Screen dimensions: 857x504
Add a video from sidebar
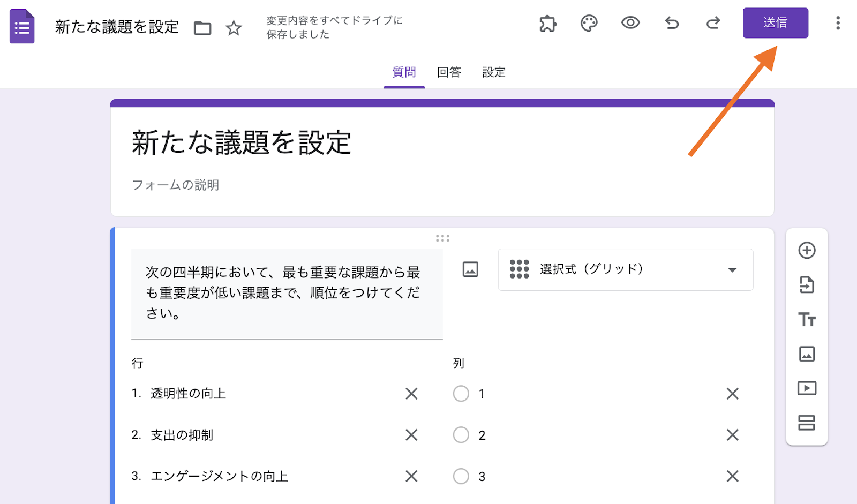point(807,388)
